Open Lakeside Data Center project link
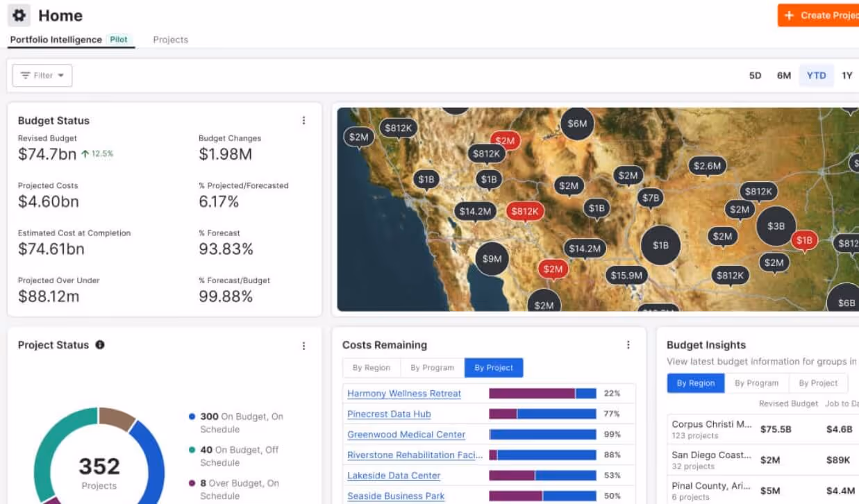This screenshot has width=859, height=504. click(x=394, y=476)
